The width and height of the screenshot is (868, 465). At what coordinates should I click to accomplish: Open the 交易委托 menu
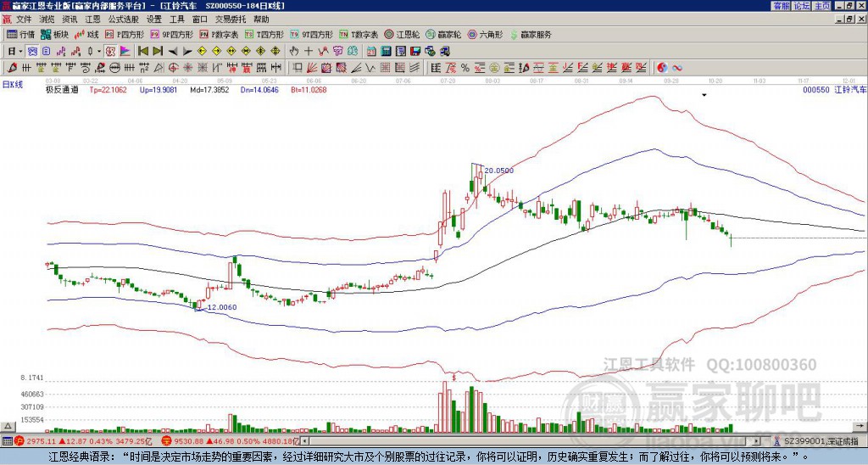pyautogui.click(x=231, y=20)
